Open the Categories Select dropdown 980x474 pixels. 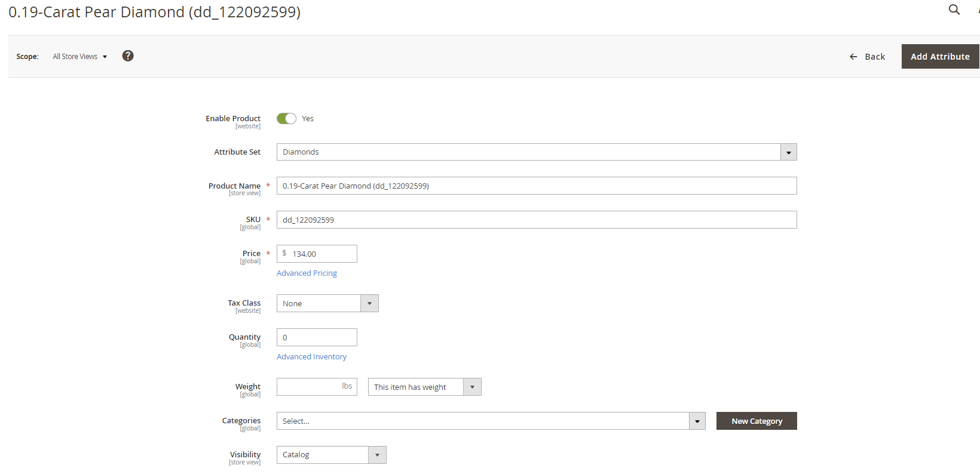click(483, 421)
